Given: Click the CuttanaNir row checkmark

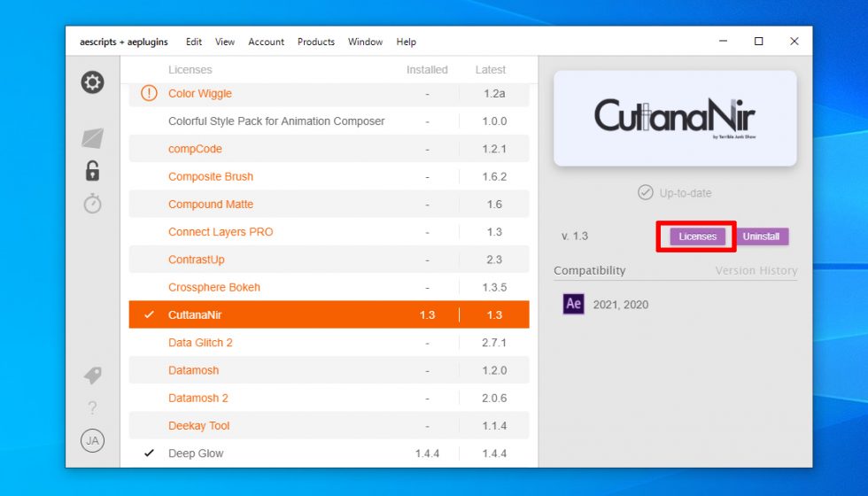Looking at the screenshot, I should [x=149, y=314].
